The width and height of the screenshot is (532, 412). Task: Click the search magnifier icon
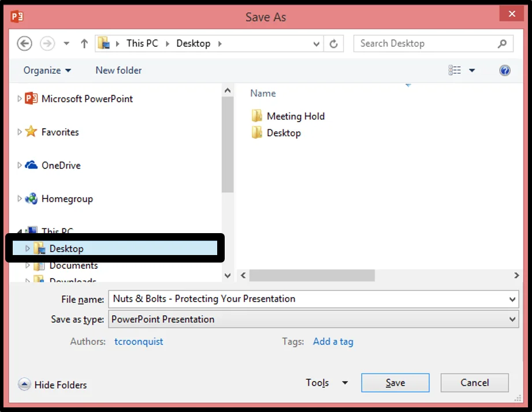click(503, 43)
